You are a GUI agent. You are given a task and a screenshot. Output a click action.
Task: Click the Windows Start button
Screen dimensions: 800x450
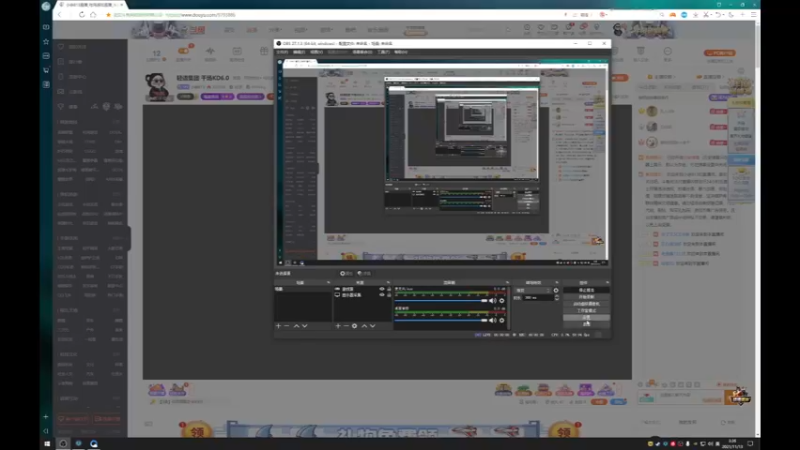pos(47,444)
